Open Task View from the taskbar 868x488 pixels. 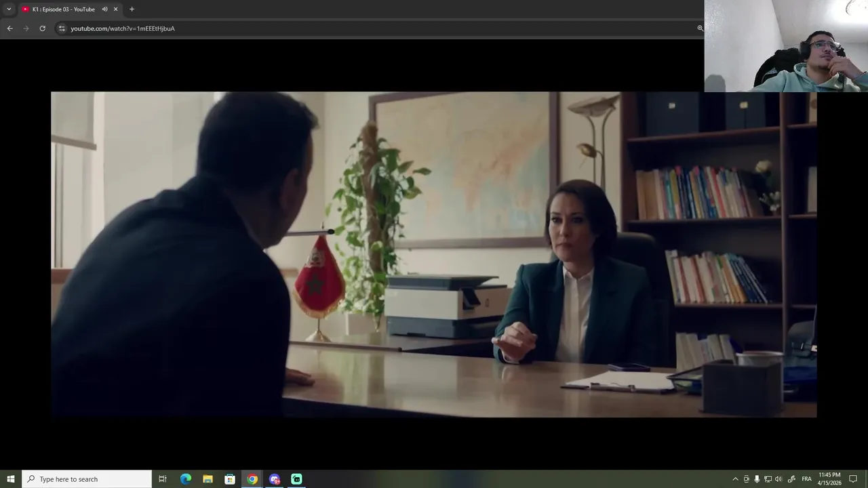pos(163,479)
